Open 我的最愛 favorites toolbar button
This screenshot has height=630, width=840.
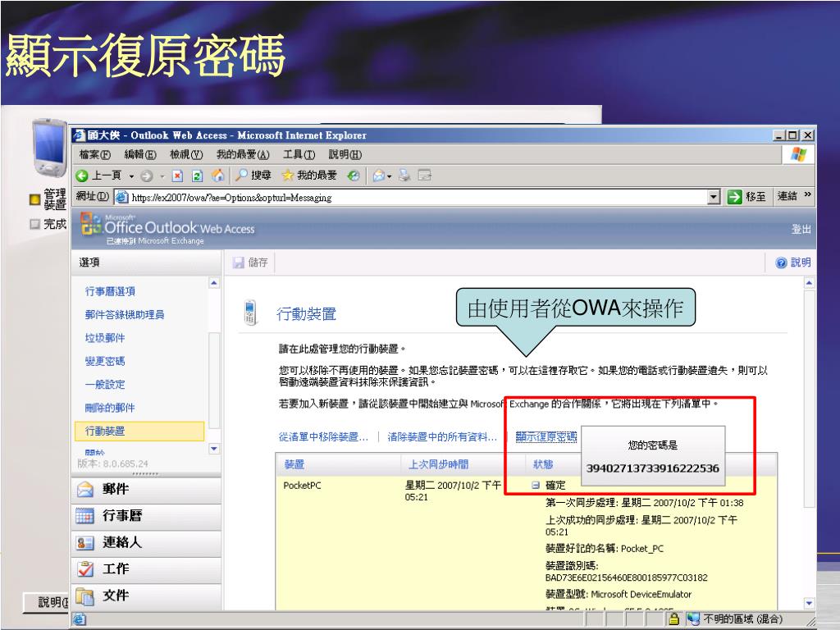[309, 176]
